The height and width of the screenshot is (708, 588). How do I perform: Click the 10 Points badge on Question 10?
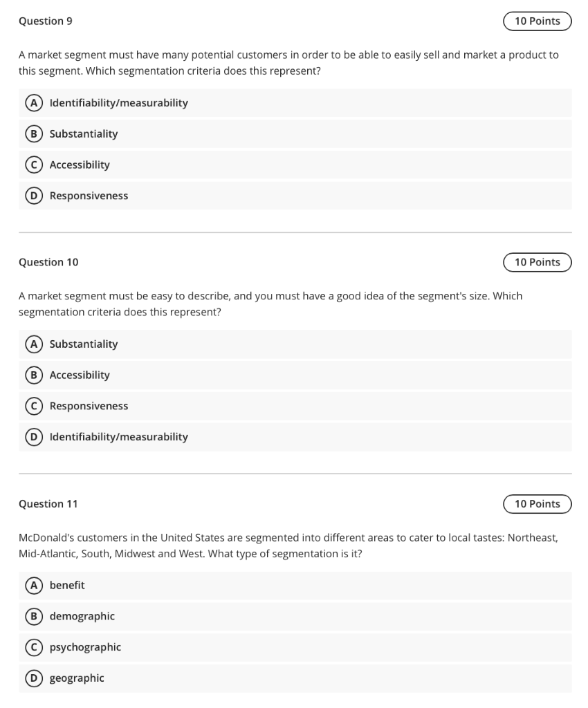(x=538, y=262)
